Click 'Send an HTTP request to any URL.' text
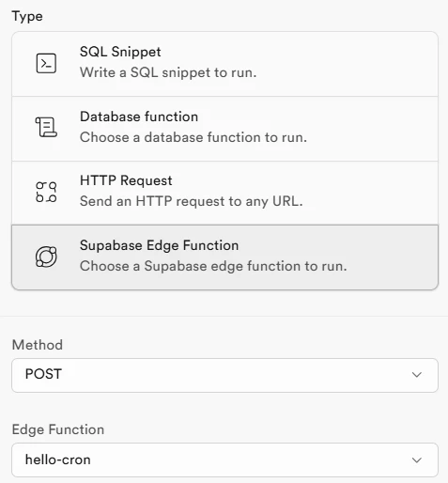This screenshot has width=448, height=483. click(x=192, y=201)
